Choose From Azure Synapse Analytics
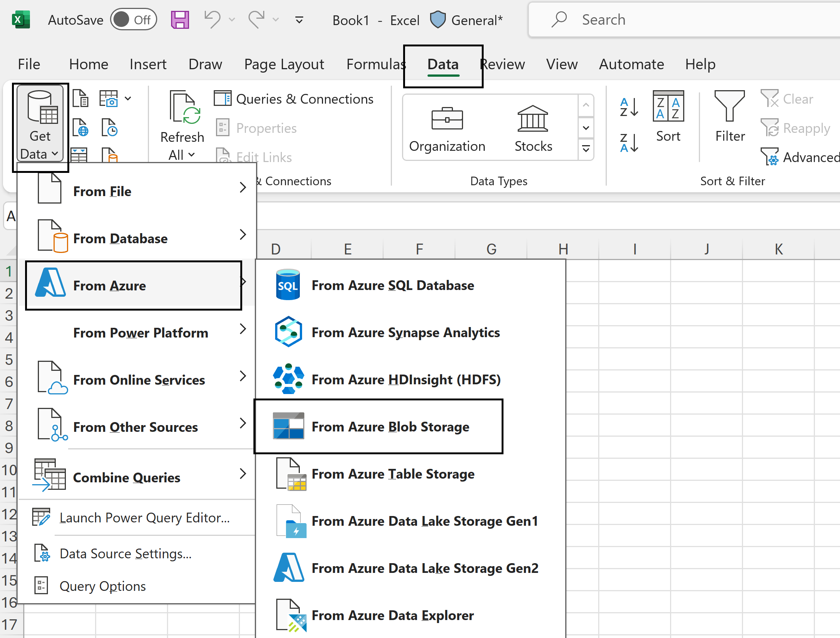 click(x=411, y=332)
